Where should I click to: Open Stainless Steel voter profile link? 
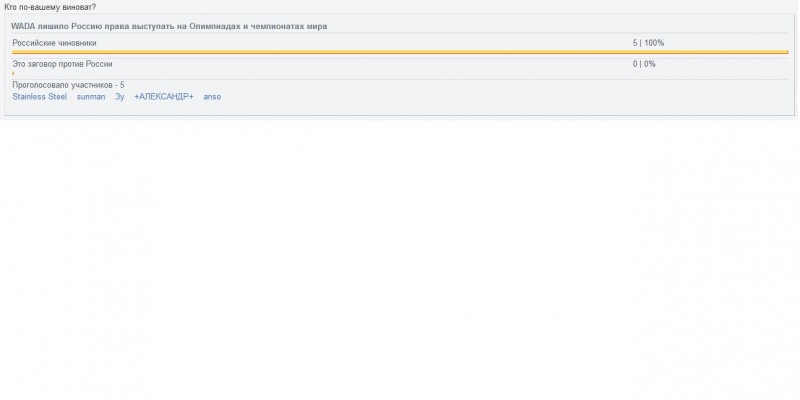click(39, 96)
